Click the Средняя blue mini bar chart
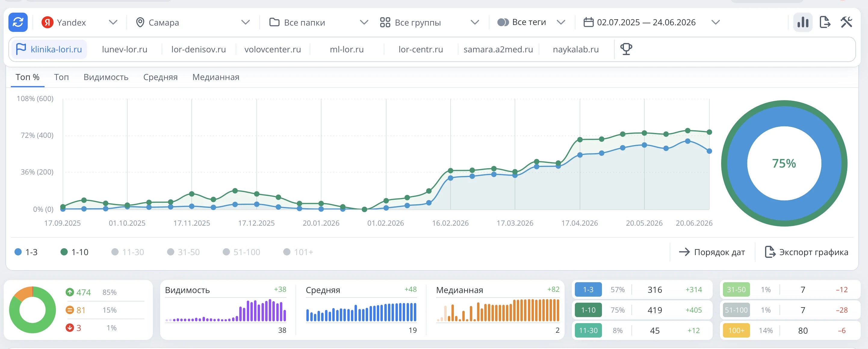Image resolution: width=868 pixels, height=349 pixels. coord(361,312)
